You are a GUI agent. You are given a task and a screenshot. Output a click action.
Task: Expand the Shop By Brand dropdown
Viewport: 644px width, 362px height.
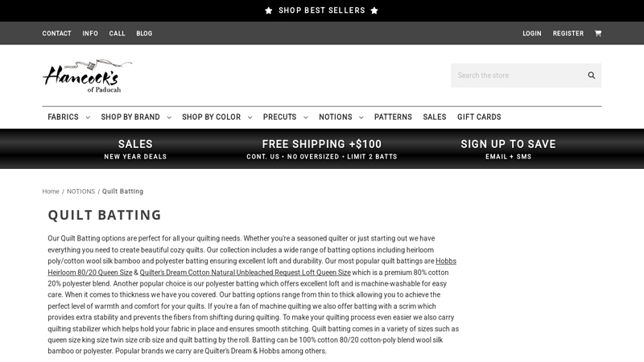tap(135, 117)
